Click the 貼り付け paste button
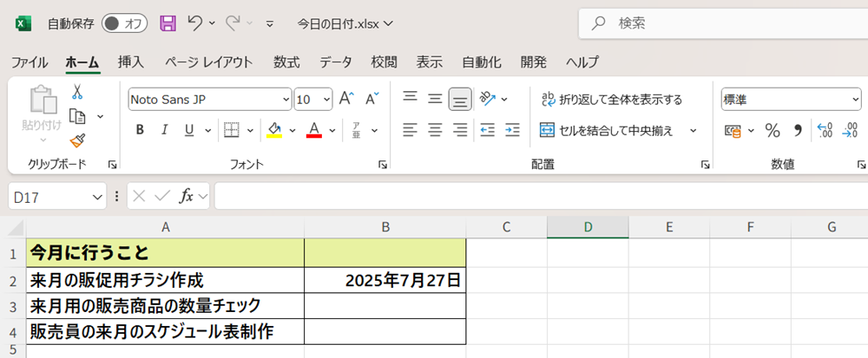 pyautogui.click(x=42, y=114)
